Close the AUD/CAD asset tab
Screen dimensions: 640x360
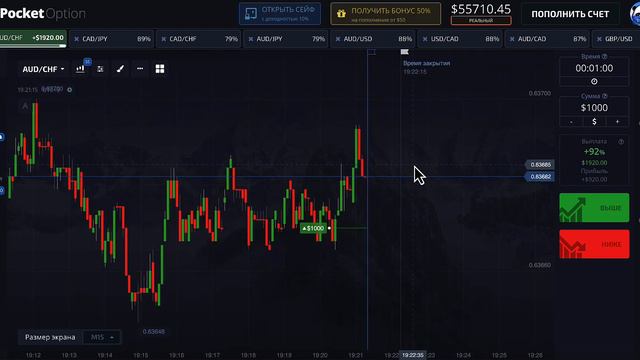(512, 39)
